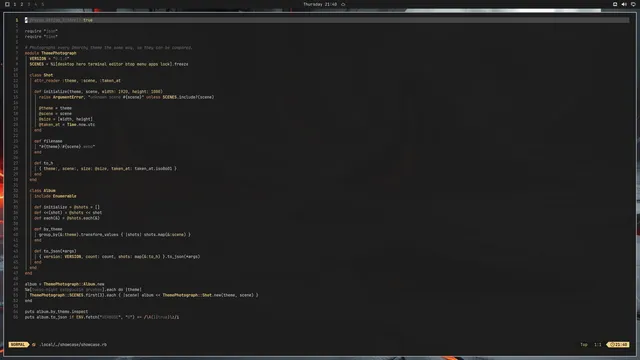Screen dimensions: 640x360
Task: Click the 1:1 cursor position indicator
Action: (x=598, y=344)
